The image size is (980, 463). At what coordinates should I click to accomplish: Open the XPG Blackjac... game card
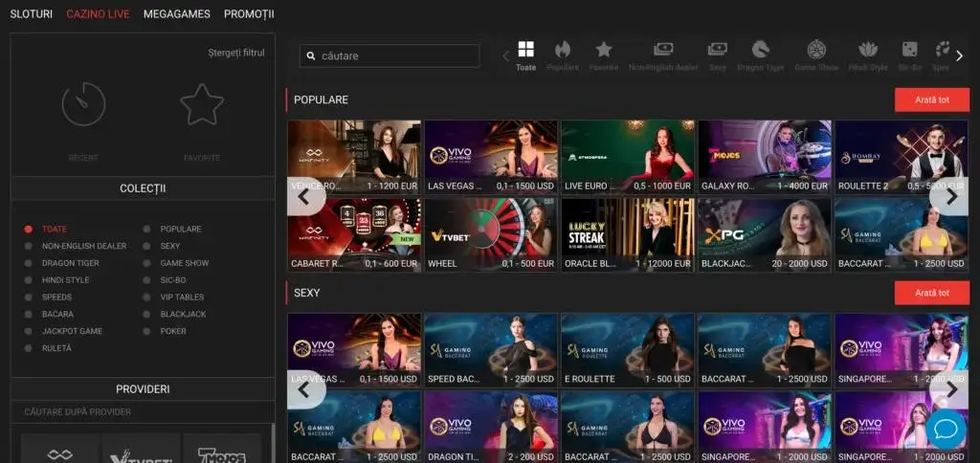pyautogui.click(x=765, y=235)
